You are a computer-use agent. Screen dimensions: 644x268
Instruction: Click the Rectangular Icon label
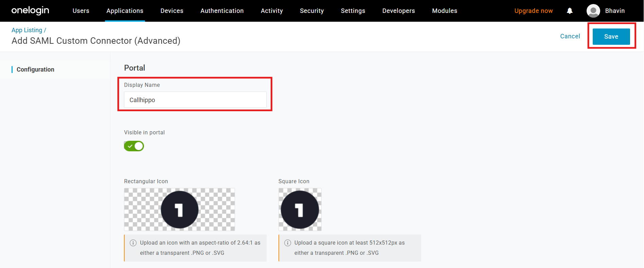coord(146,181)
